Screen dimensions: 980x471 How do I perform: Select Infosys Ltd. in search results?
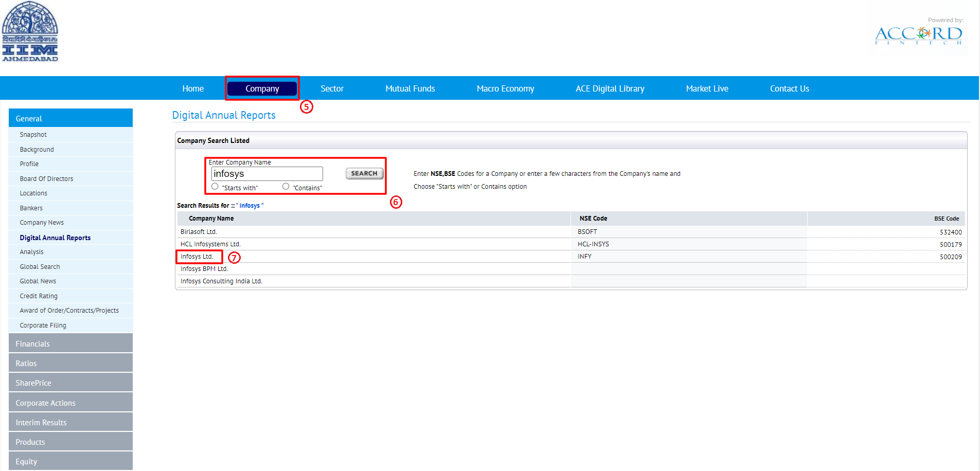click(x=197, y=257)
